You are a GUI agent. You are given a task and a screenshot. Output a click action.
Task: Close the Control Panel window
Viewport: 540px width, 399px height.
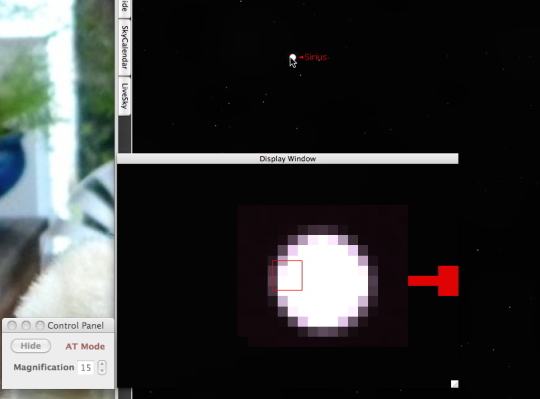click(12, 325)
